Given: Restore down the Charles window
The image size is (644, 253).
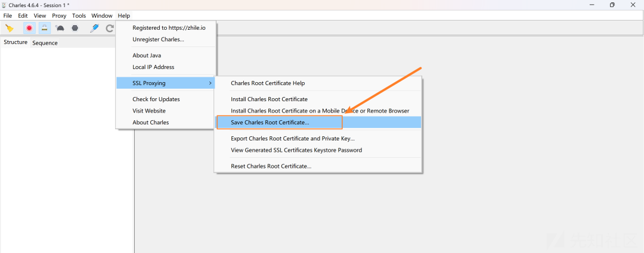Looking at the screenshot, I should (612, 5).
